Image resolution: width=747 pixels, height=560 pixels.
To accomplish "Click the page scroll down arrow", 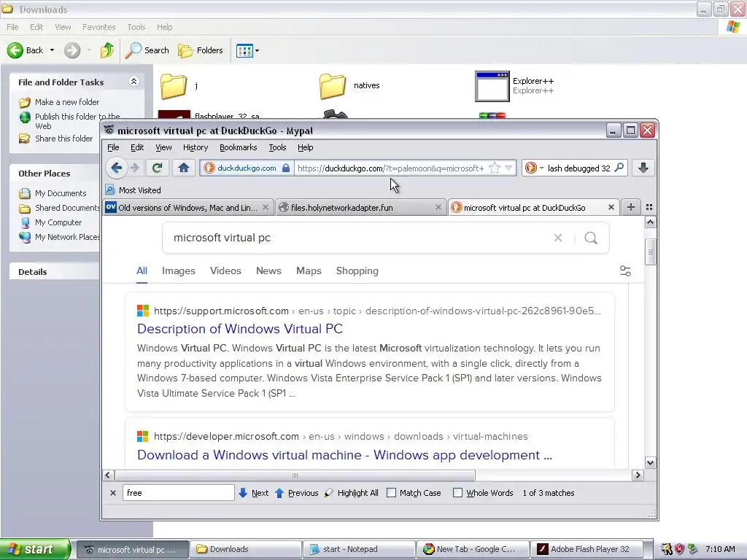I will pos(650,462).
